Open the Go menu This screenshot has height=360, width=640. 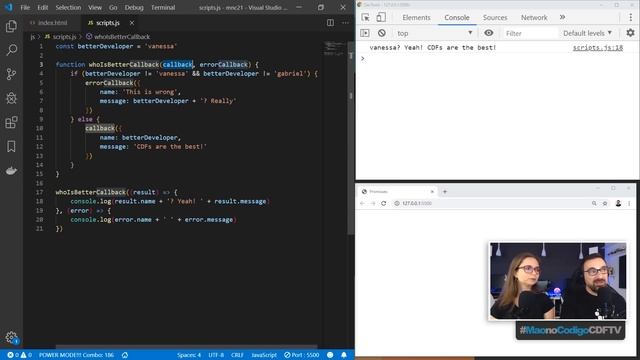point(113,7)
